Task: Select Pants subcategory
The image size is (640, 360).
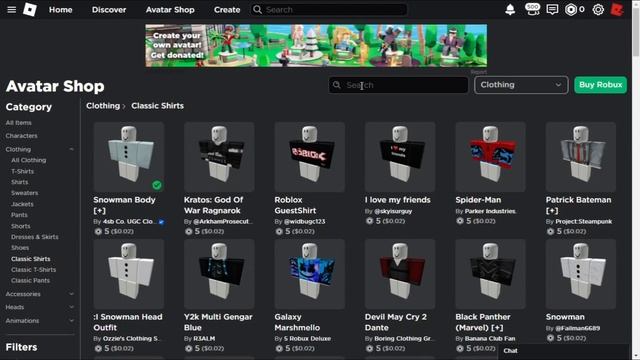Action: click(19, 215)
